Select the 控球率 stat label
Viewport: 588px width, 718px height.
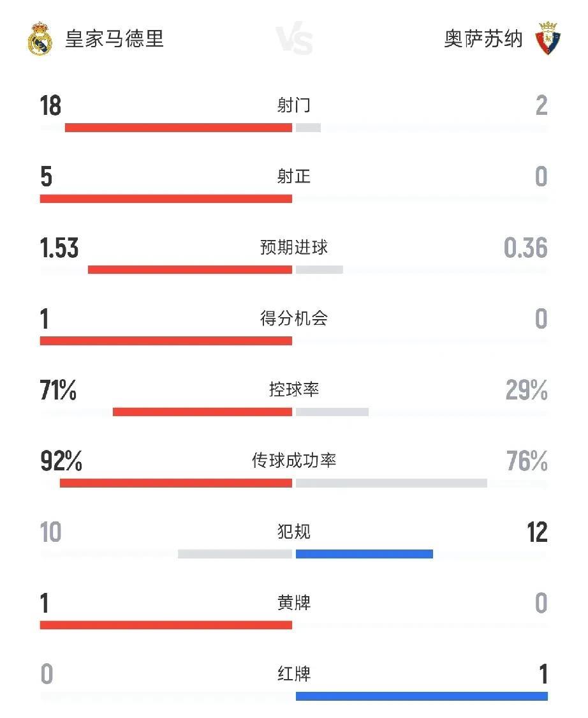294,389
